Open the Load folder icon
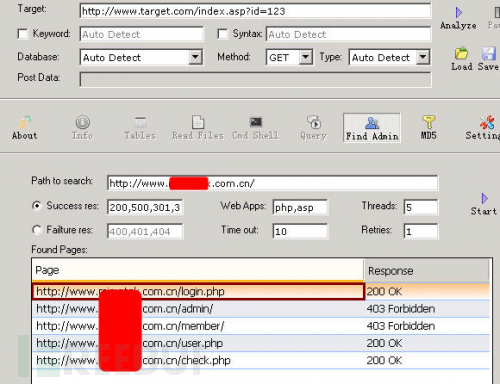500x384 pixels. point(461,53)
